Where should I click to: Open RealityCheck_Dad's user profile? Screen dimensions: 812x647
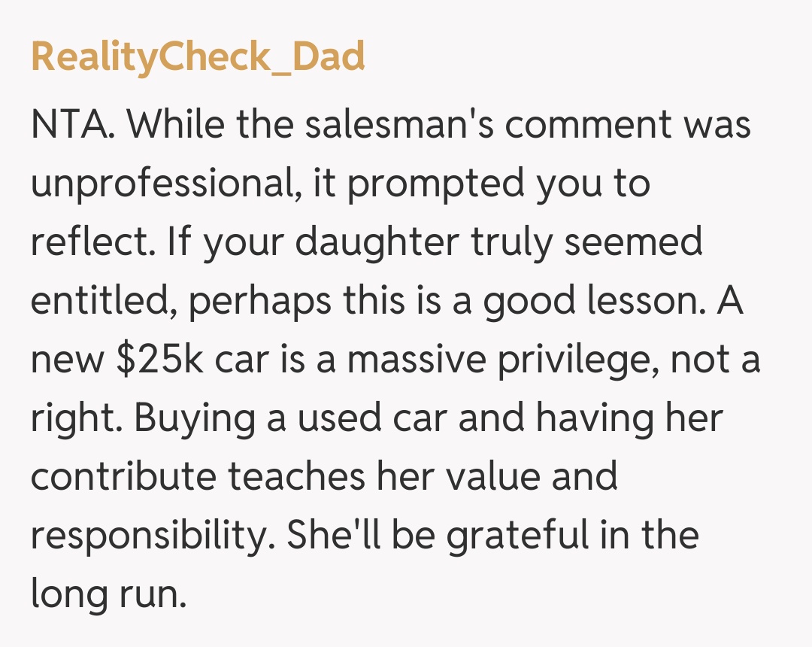[x=198, y=56]
